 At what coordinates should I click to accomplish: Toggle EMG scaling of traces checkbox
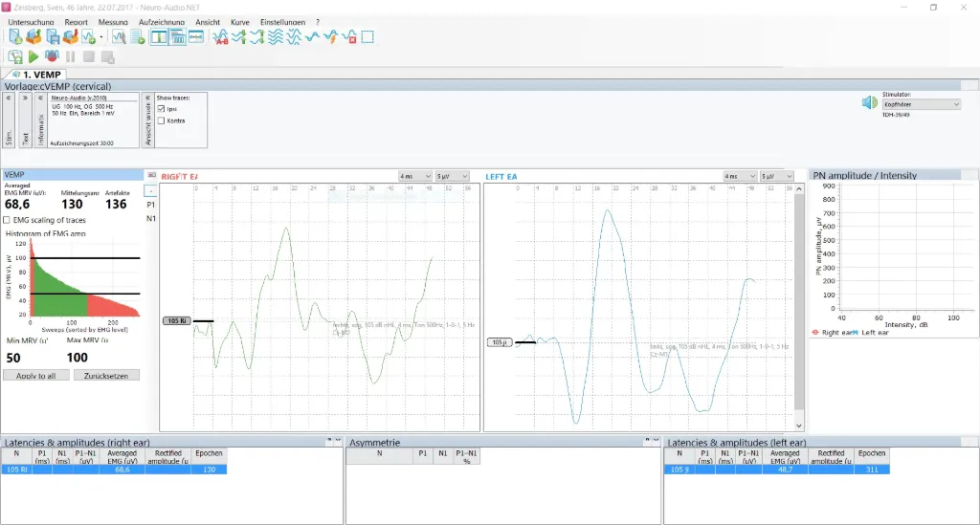tap(7, 220)
